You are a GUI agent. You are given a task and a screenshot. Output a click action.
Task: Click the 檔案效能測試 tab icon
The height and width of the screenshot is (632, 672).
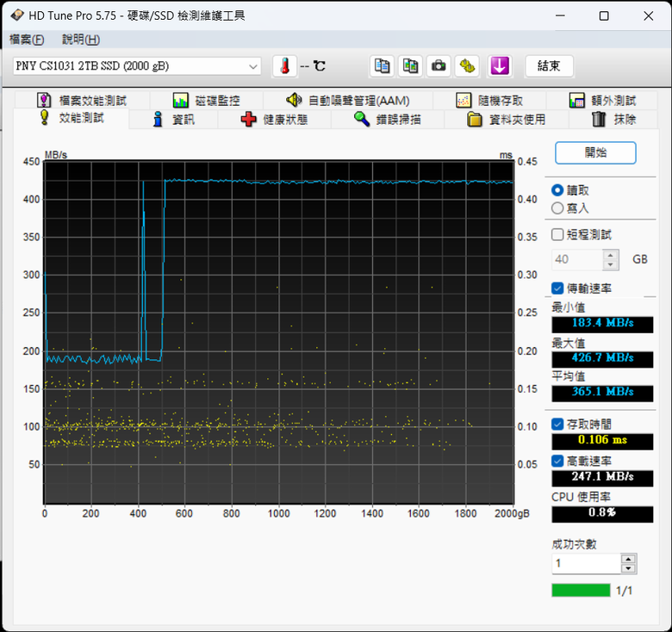(44, 100)
